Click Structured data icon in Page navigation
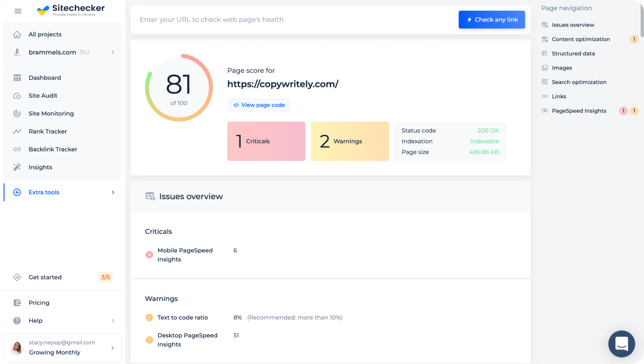The width and height of the screenshot is (644, 364). tap(545, 54)
